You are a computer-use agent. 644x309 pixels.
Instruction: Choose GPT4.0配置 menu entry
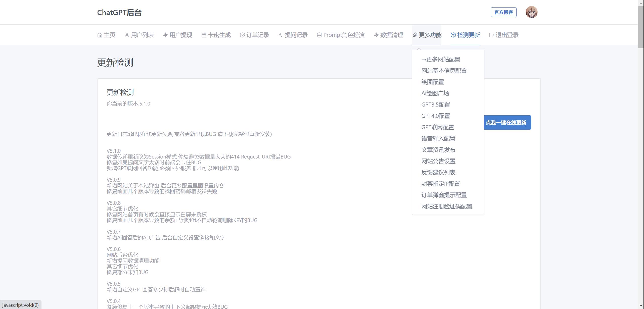(436, 116)
